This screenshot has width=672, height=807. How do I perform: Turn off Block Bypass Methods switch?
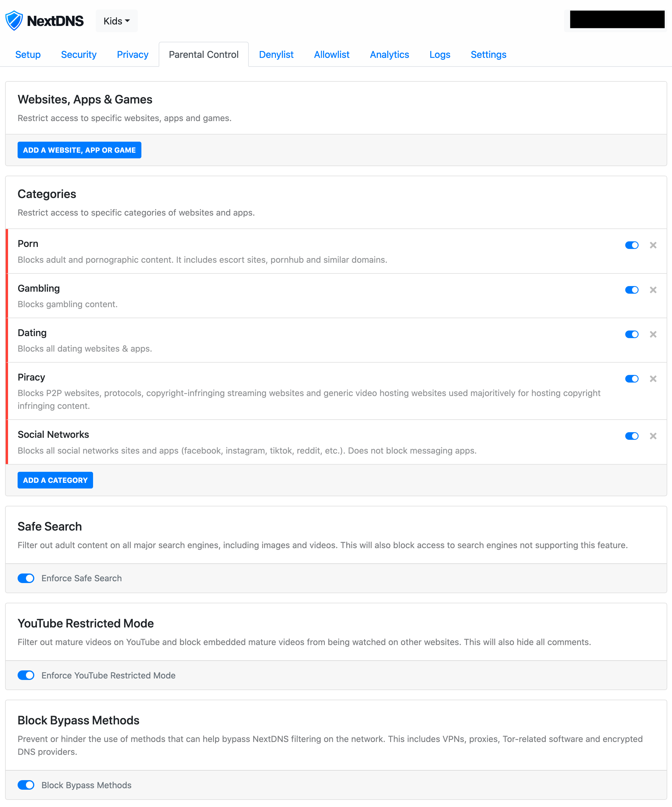[26, 785]
